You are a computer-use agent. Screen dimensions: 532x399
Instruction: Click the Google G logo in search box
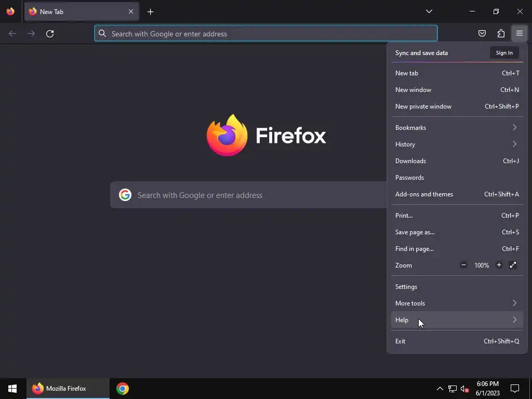click(x=125, y=195)
